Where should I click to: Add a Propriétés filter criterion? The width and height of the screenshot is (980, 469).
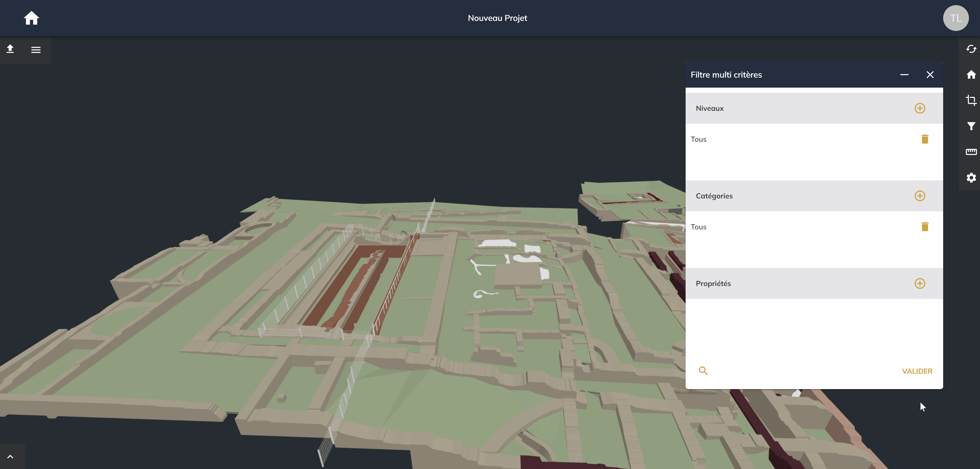pos(919,283)
